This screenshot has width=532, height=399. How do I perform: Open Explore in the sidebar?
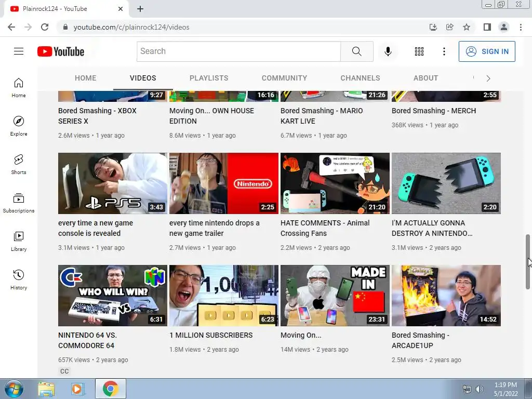(19, 126)
